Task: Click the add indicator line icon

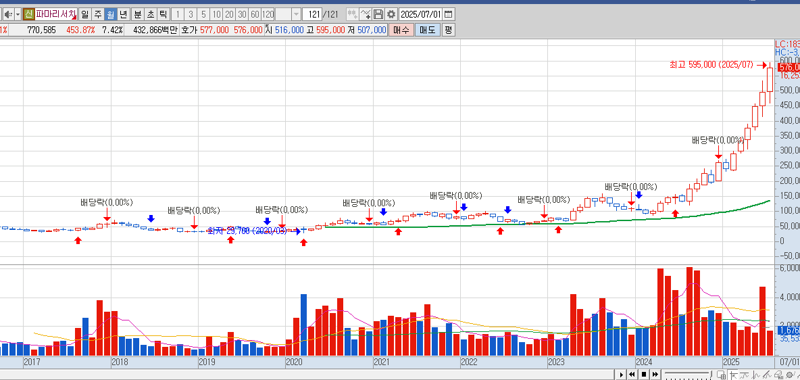Action: click(365, 14)
